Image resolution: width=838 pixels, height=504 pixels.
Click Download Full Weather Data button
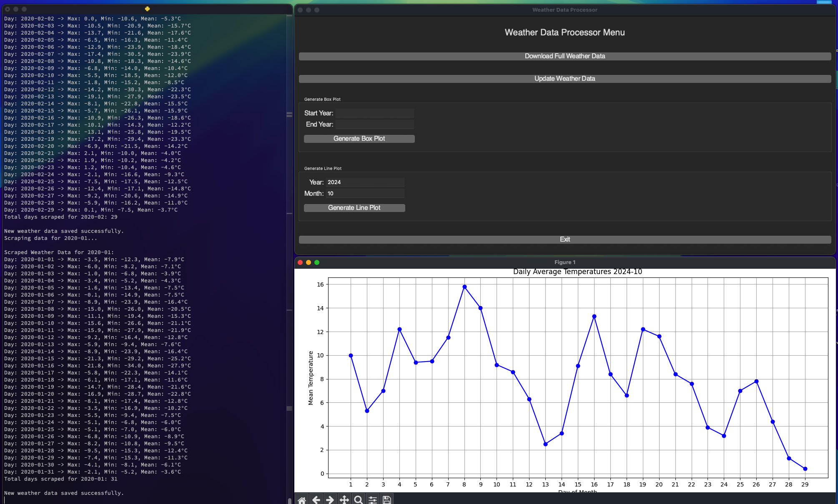(565, 56)
